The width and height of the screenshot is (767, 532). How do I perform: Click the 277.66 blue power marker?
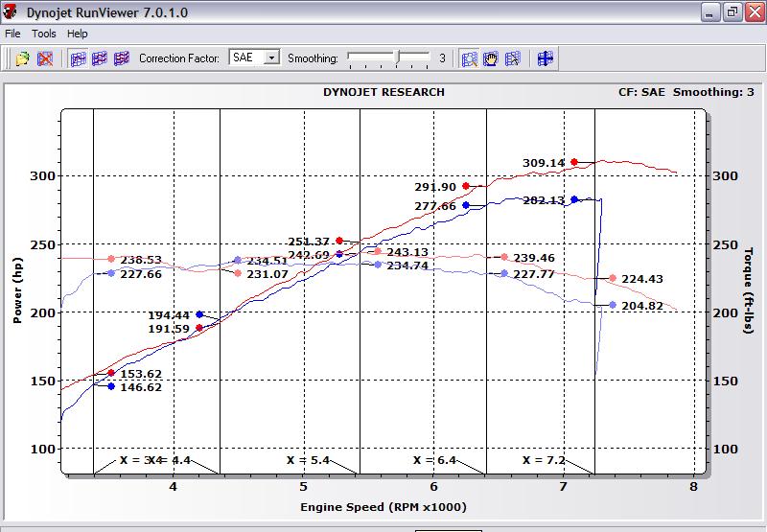click(x=466, y=205)
